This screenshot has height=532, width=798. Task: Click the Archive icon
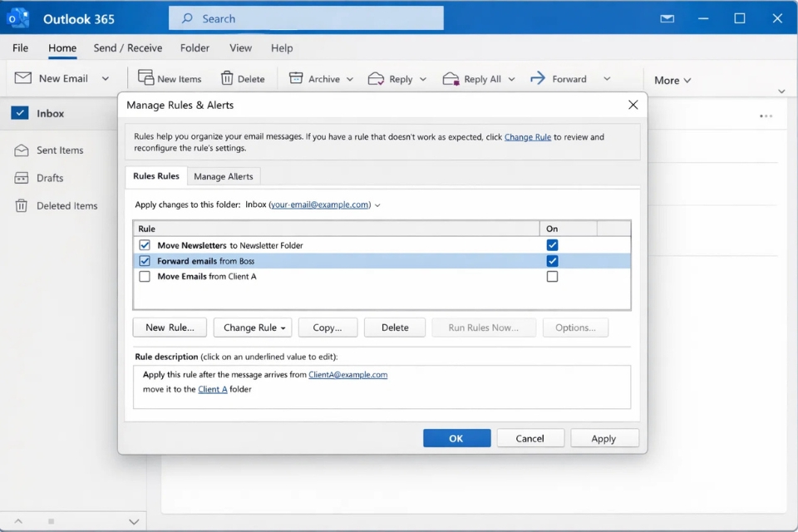pos(295,77)
